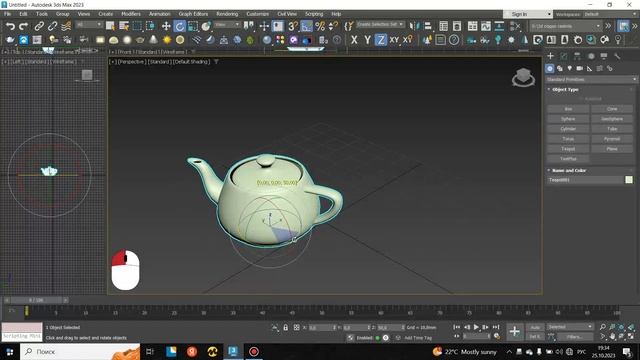Open the Standard Primitives dropdown
Viewport: 640px width, 360px height.
pos(591,80)
